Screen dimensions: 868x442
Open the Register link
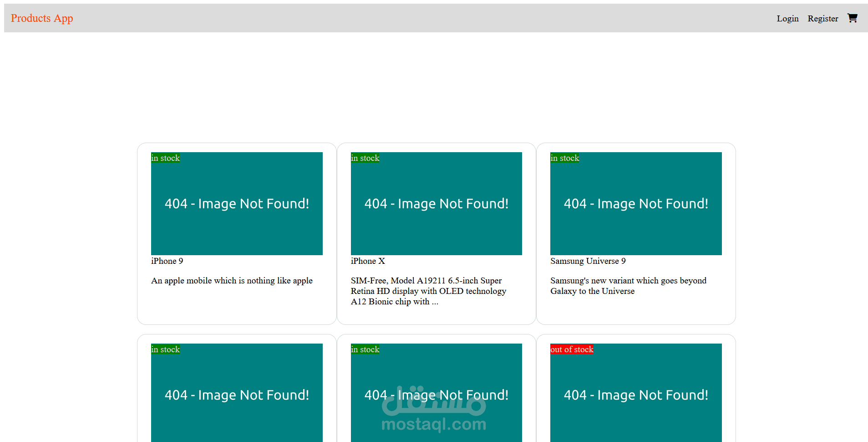pos(822,19)
